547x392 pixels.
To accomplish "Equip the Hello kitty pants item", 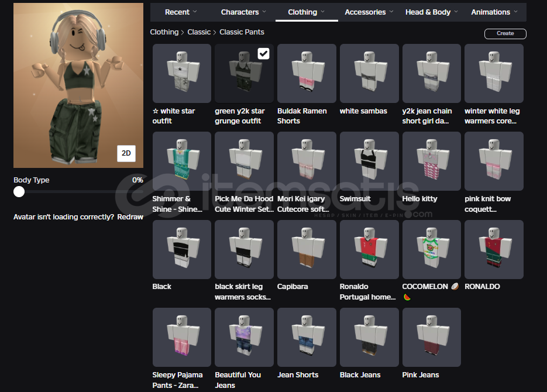I will [x=432, y=161].
